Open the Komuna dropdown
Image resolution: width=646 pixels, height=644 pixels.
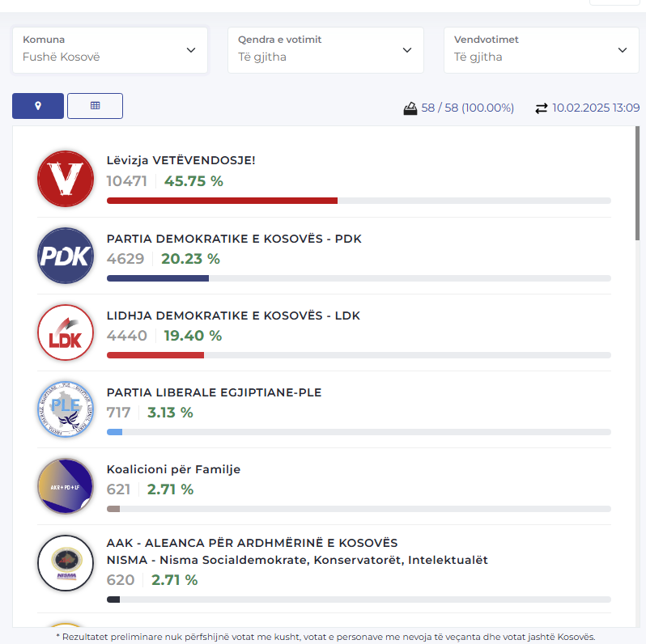click(x=110, y=49)
